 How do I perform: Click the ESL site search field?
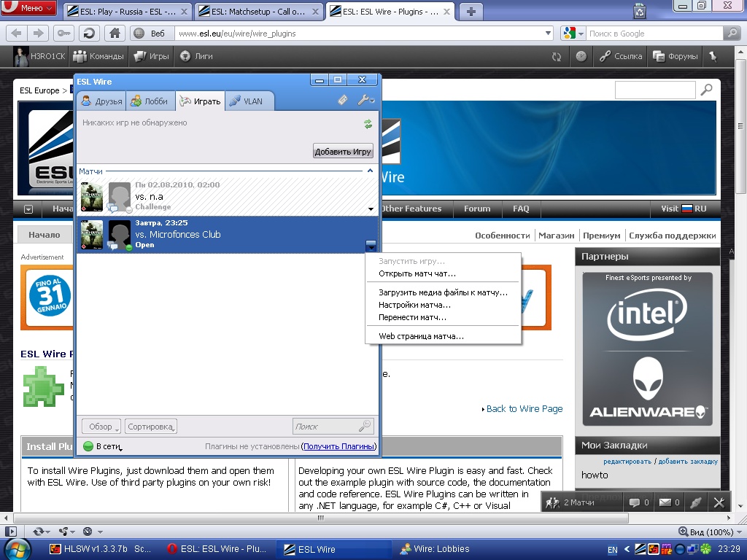[x=655, y=90]
